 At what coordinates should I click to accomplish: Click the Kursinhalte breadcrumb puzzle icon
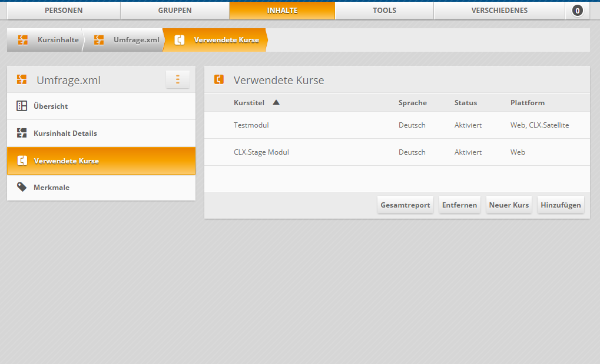23,40
